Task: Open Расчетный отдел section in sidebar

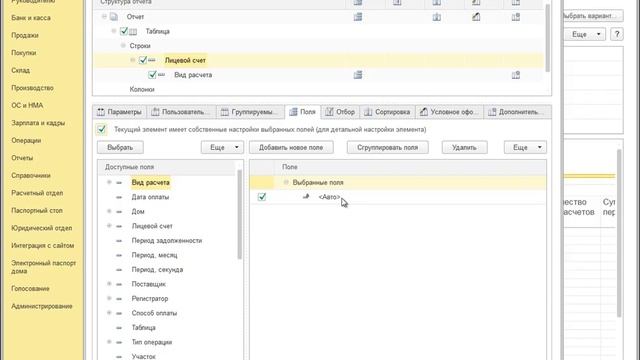Action: (x=37, y=193)
